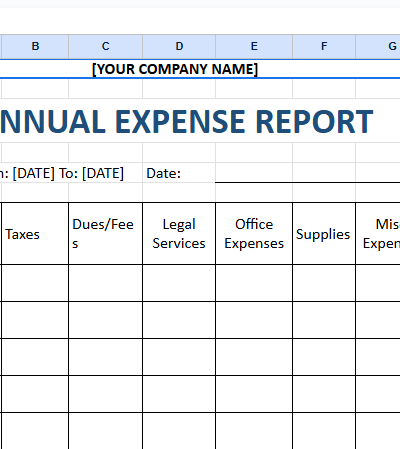
Task: Select the Taxes header cell
Action: click(x=35, y=234)
